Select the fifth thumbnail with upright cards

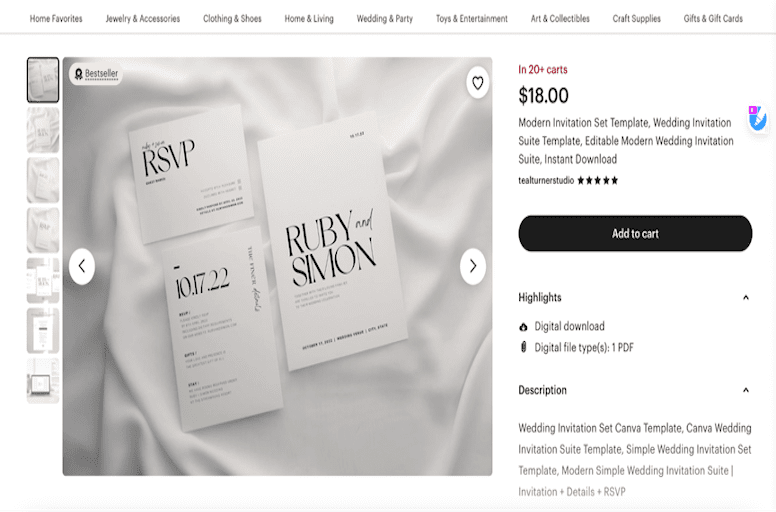point(43,280)
